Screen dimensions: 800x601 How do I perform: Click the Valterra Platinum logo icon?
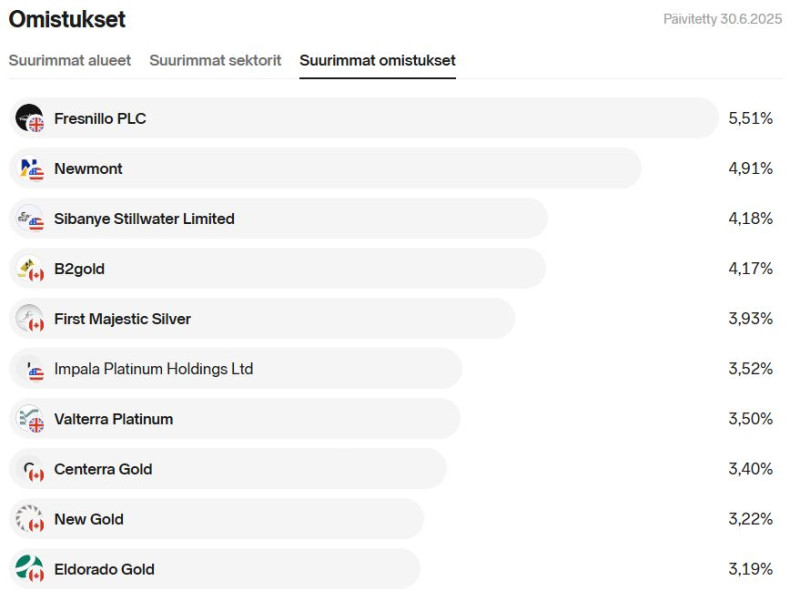(x=30, y=419)
